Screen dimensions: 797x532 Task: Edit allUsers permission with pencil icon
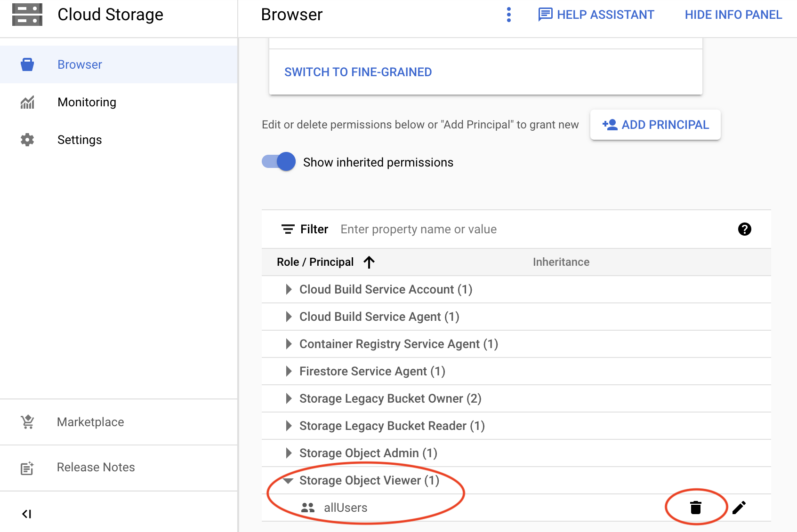click(739, 508)
